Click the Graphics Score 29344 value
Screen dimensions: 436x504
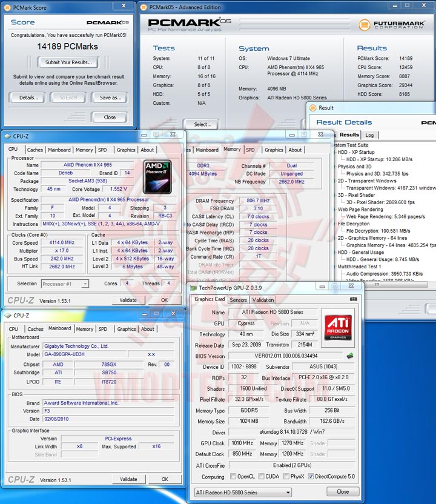point(406,85)
